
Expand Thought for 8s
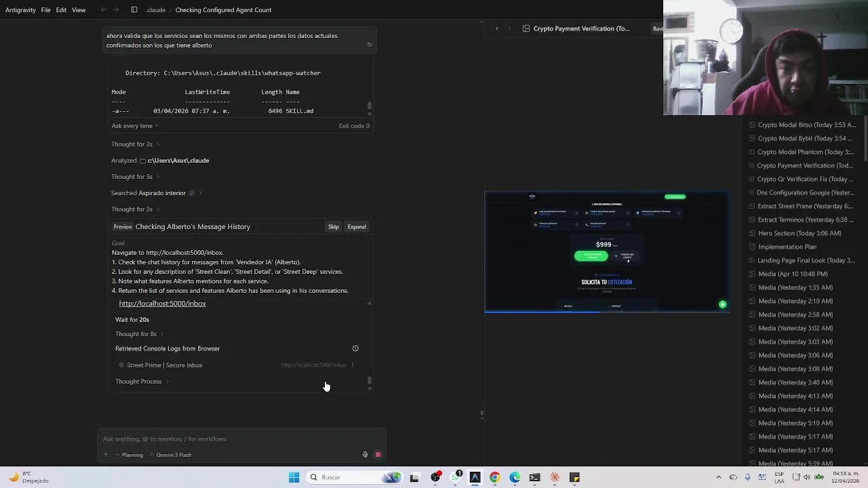tap(139, 334)
